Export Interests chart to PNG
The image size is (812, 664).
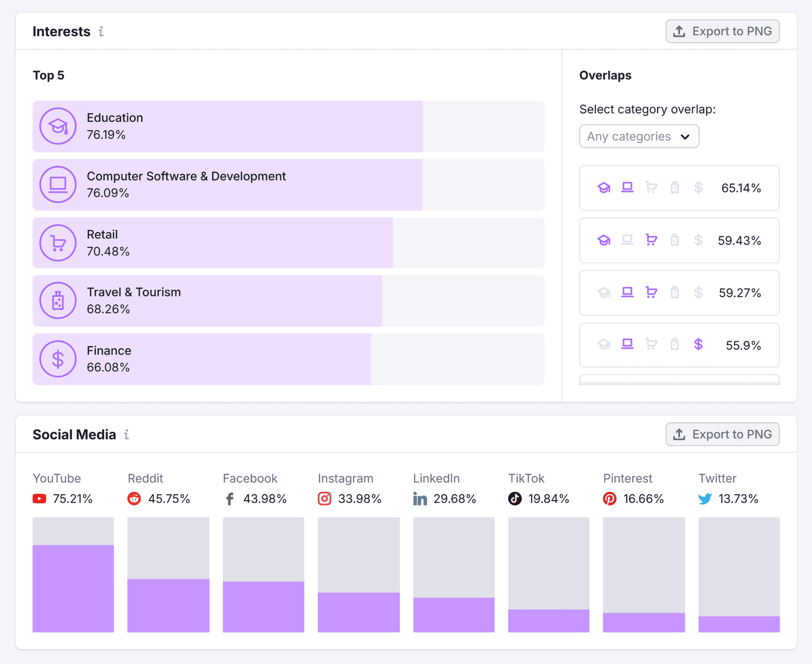(722, 31)
